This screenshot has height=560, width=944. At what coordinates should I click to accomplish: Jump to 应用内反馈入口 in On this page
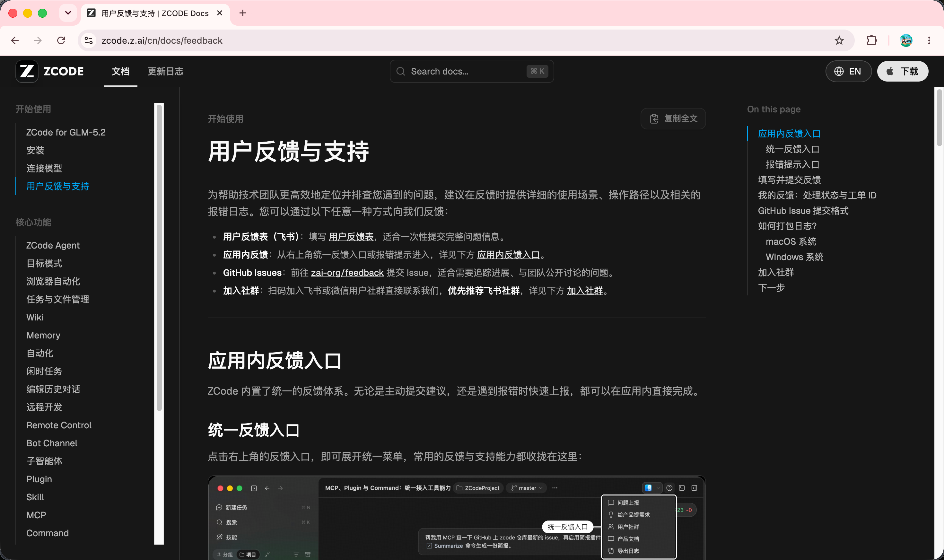pos(789,134)
